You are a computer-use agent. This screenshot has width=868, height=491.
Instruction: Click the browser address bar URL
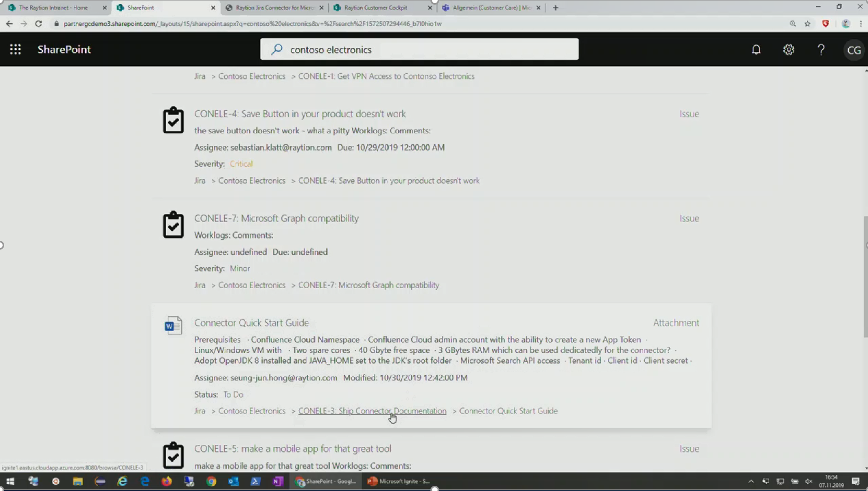[252, 23]
